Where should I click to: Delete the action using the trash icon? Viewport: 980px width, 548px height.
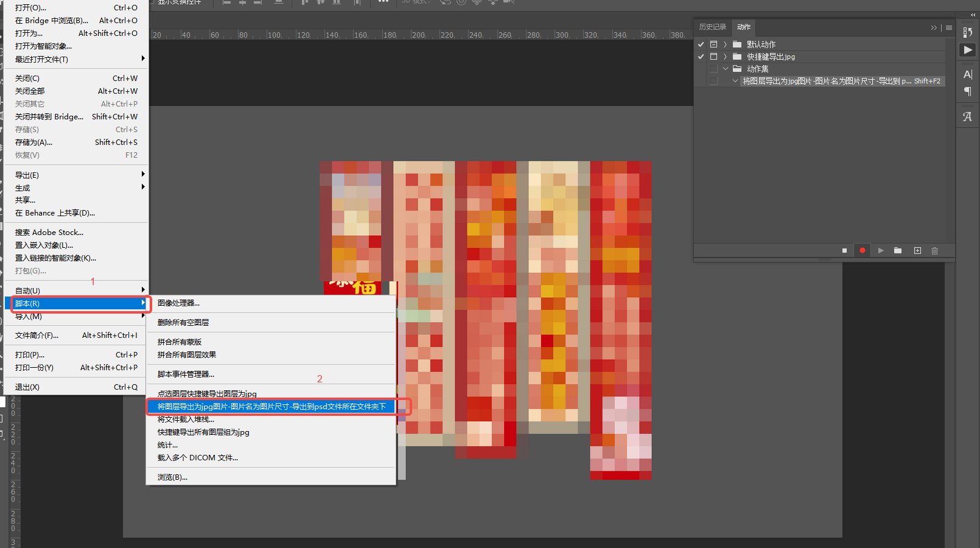935,251
